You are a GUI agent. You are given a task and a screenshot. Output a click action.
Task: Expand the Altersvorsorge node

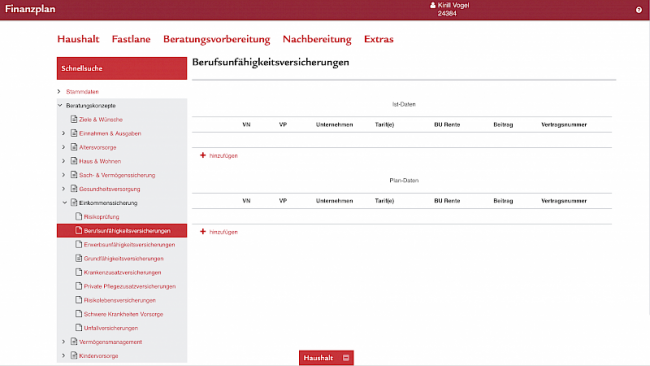point(63,147)
